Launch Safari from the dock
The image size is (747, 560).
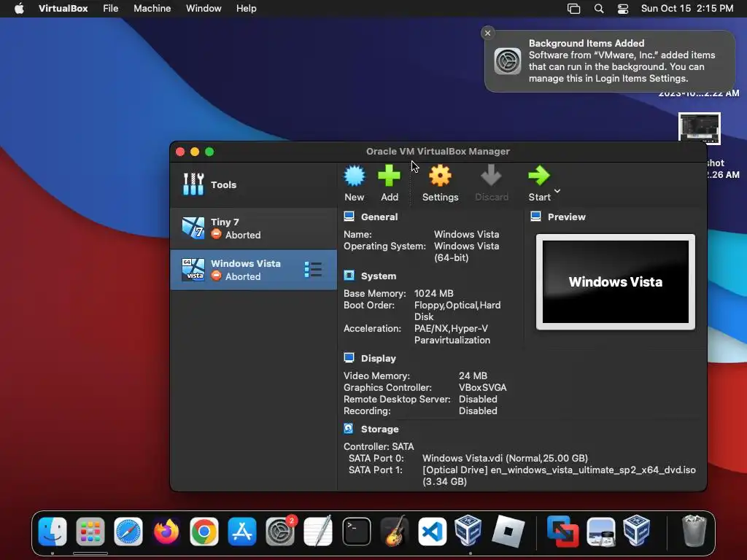(x=128, y=531)
